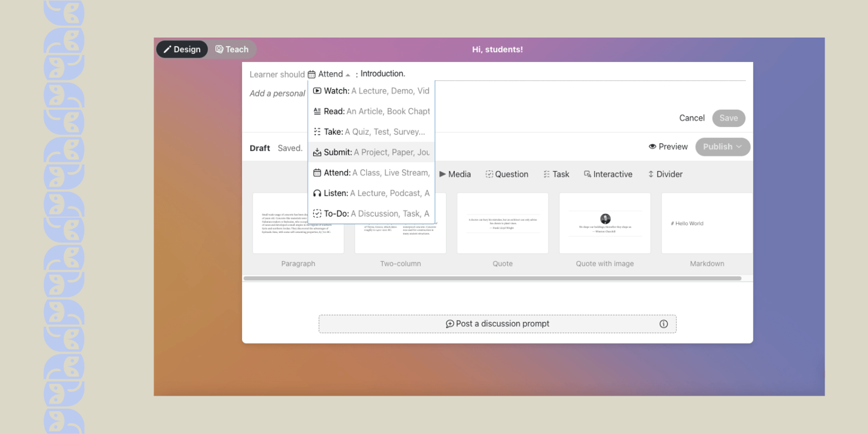This screenshot has height=434, width=868.
Task: Click the Saved. status text
Action: [x=290, y=148]
